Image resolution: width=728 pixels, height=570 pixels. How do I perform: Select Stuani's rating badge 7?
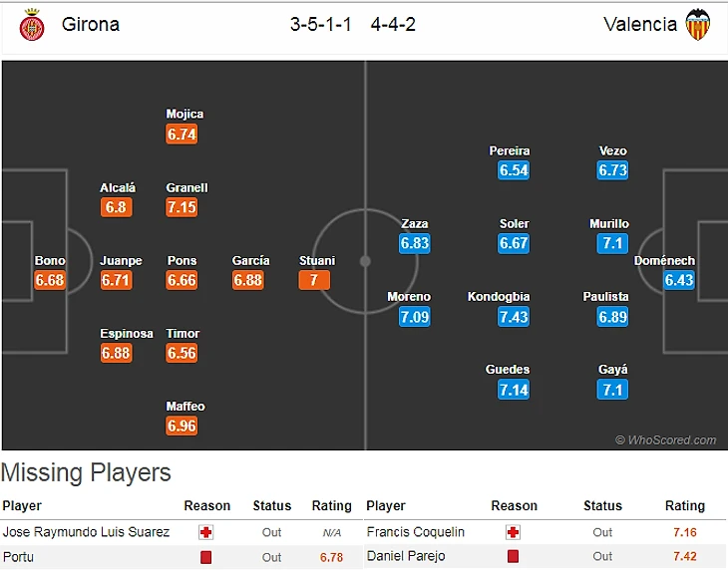point(314,280)
